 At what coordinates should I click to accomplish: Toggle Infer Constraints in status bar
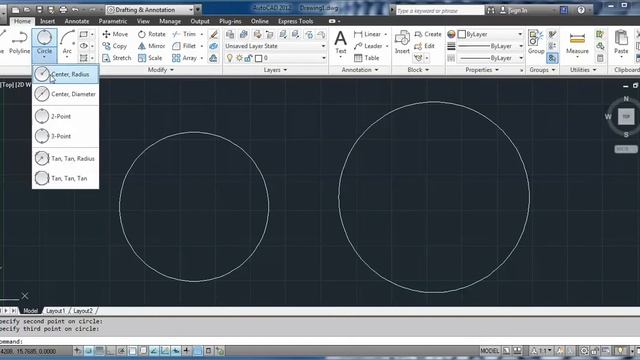click(x=78, y=351)
